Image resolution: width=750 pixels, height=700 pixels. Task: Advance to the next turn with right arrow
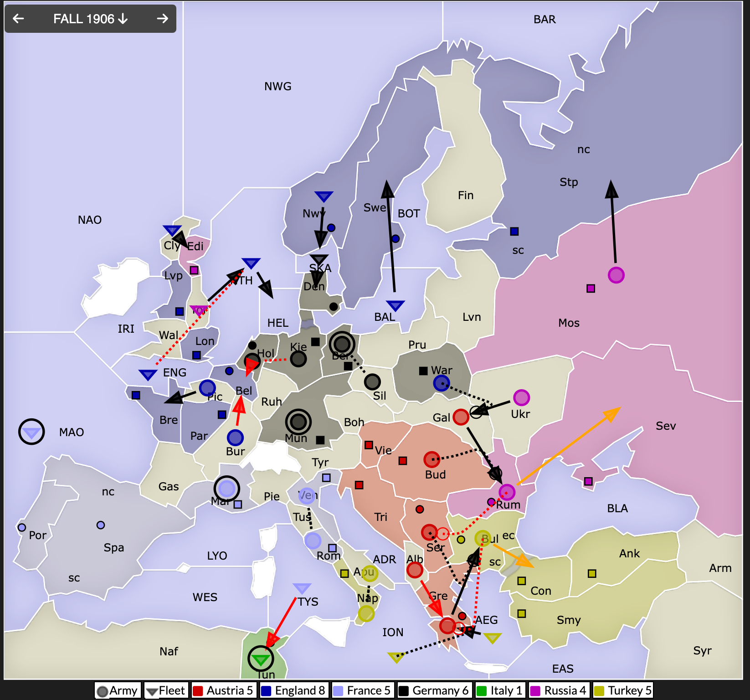pos(162,19)
